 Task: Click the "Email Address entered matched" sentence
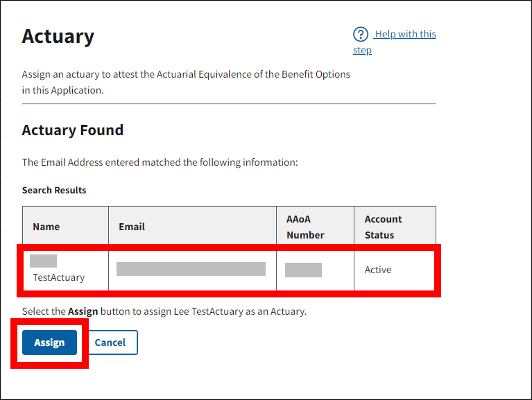pyautogui.click(x=160, y=162)
